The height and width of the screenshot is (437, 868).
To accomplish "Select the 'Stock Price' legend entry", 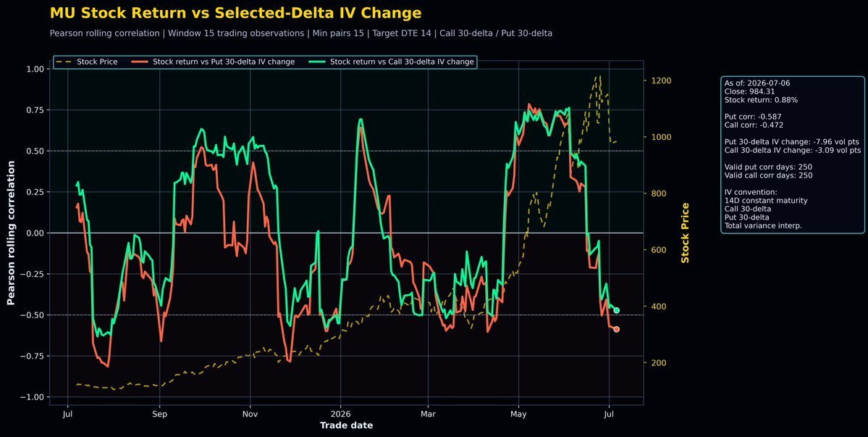I will pos(86,62).
